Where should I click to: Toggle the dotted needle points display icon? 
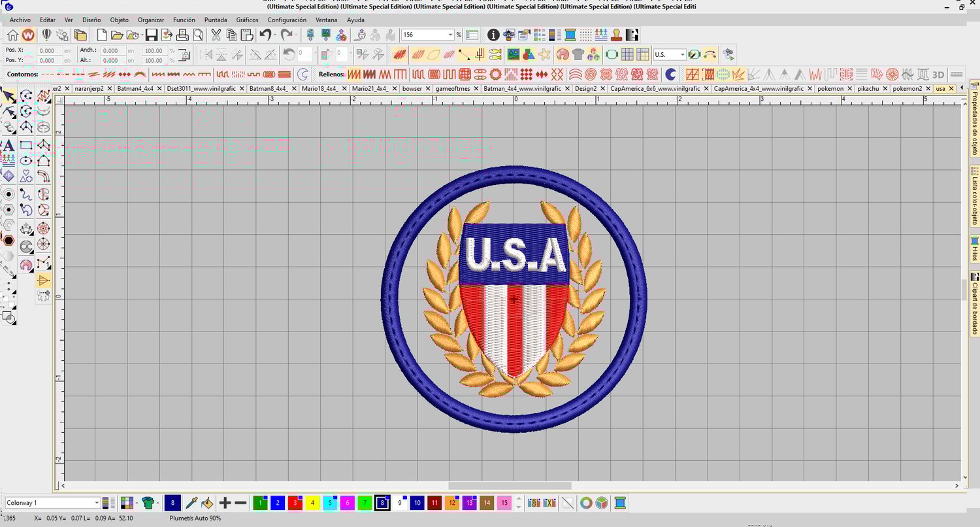coord(585,35)
